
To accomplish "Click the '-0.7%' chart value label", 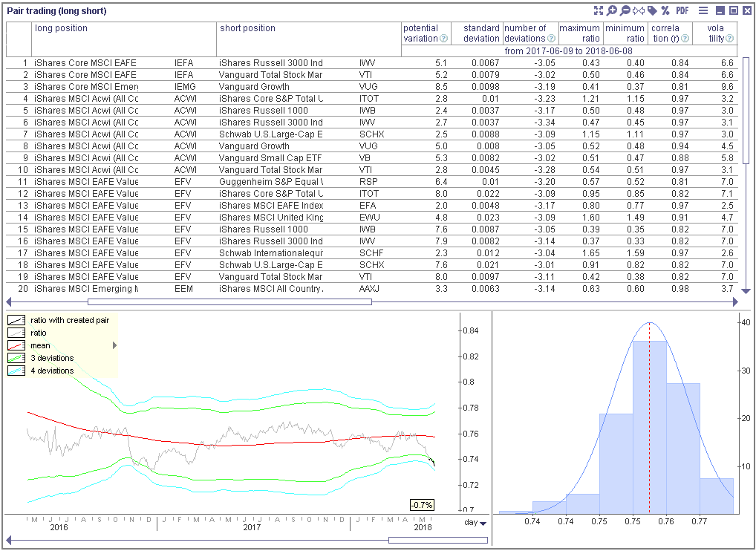I will tap(422, 505).
